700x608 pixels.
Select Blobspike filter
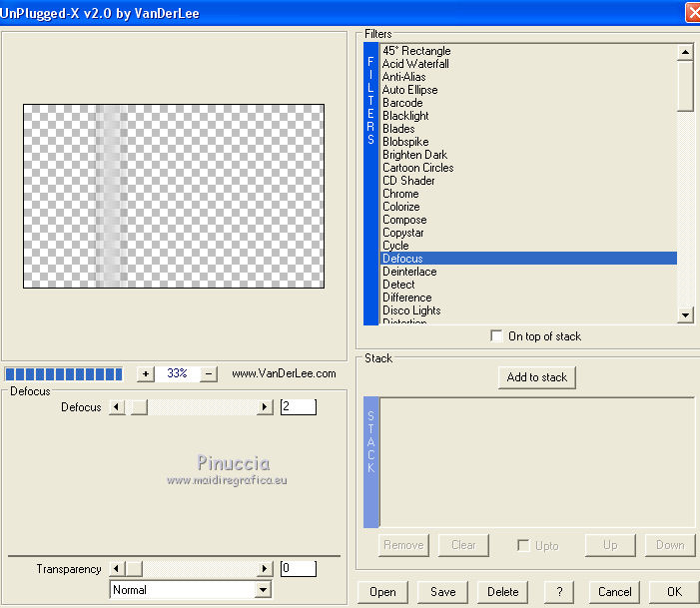point(528,142)
